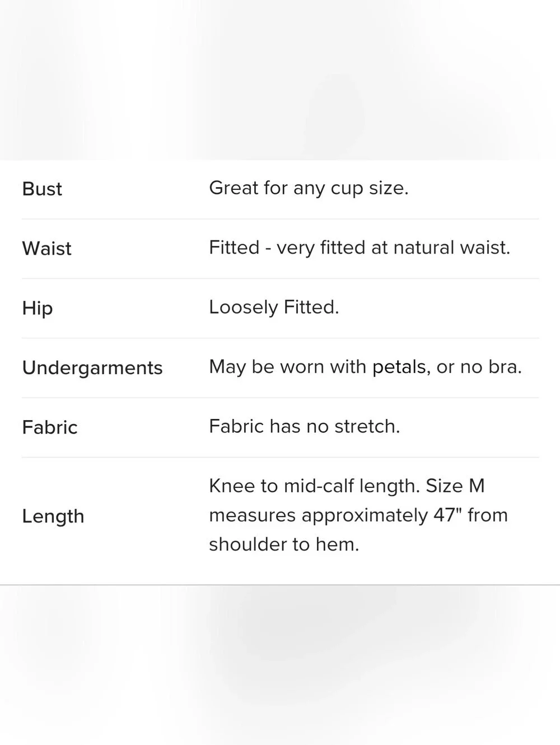This screenshot has width=560, height=745.
Task: Select the Hip row label
Action: [x=38, y=308]
